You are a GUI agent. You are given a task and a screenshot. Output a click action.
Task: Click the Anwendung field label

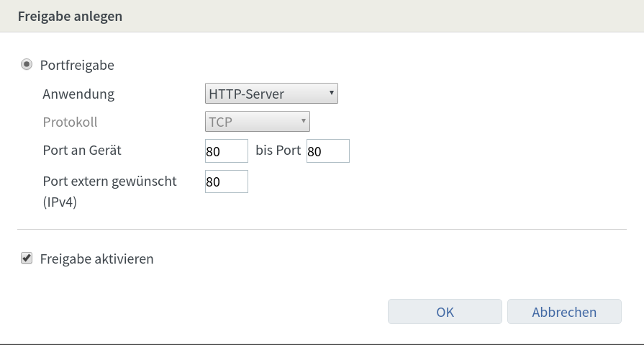[x=78, y=94]
